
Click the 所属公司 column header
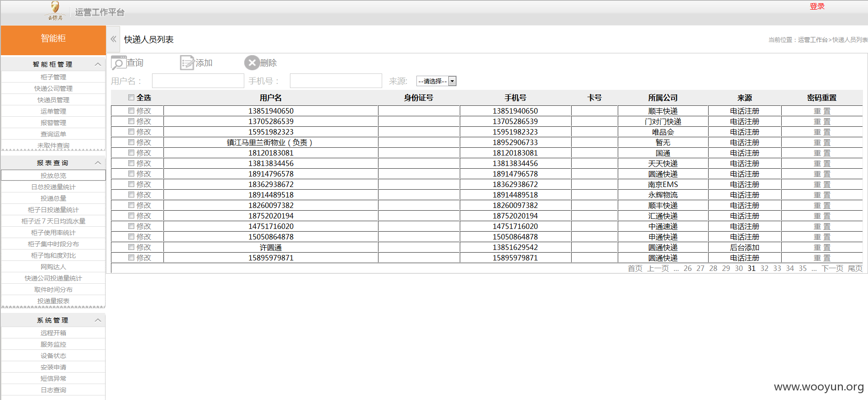[x=663, y=98]
